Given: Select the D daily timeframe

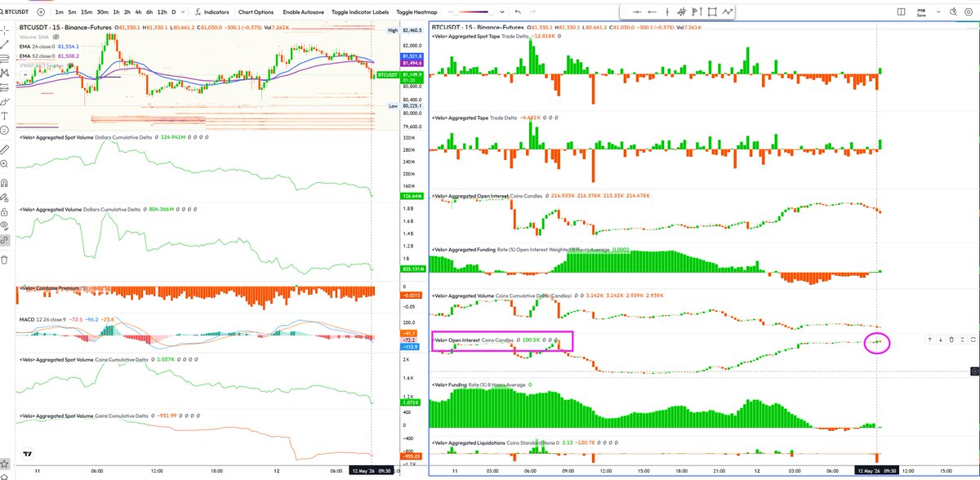Looking at the screenshot, I should (x=174, y=12).
